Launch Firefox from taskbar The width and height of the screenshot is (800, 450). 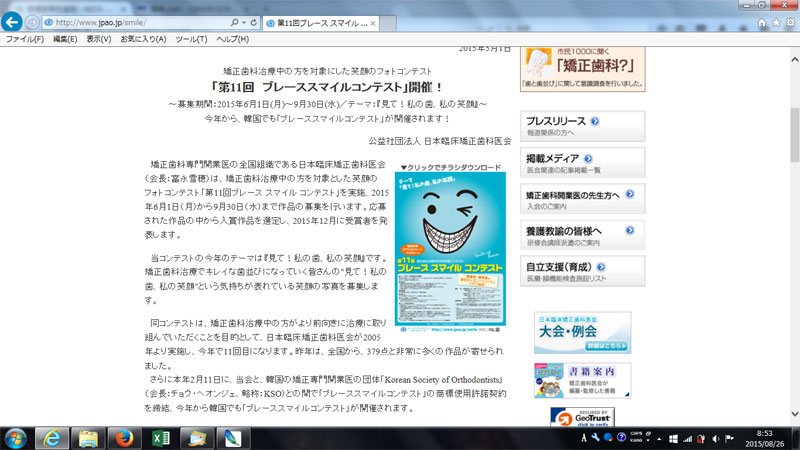(124, 438)
